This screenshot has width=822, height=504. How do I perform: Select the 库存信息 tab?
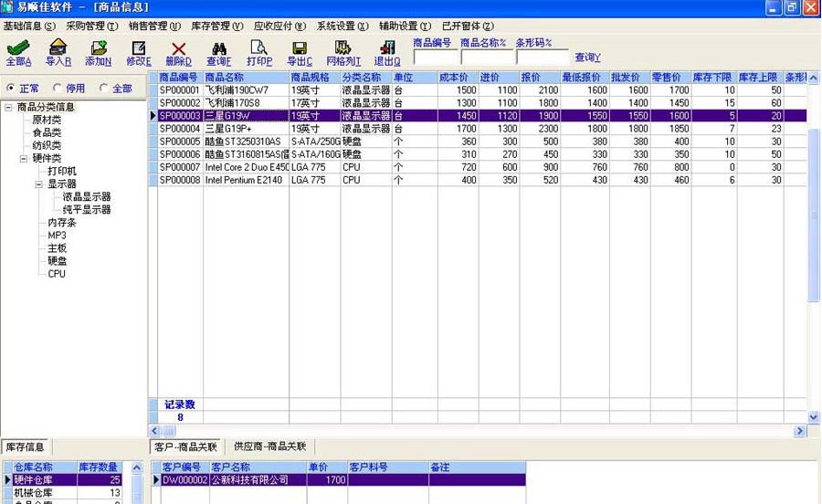(x=25, y=446)
